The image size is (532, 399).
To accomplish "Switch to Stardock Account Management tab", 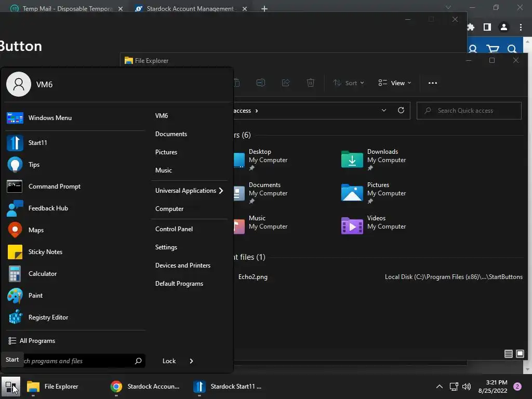I will (190, 8).
